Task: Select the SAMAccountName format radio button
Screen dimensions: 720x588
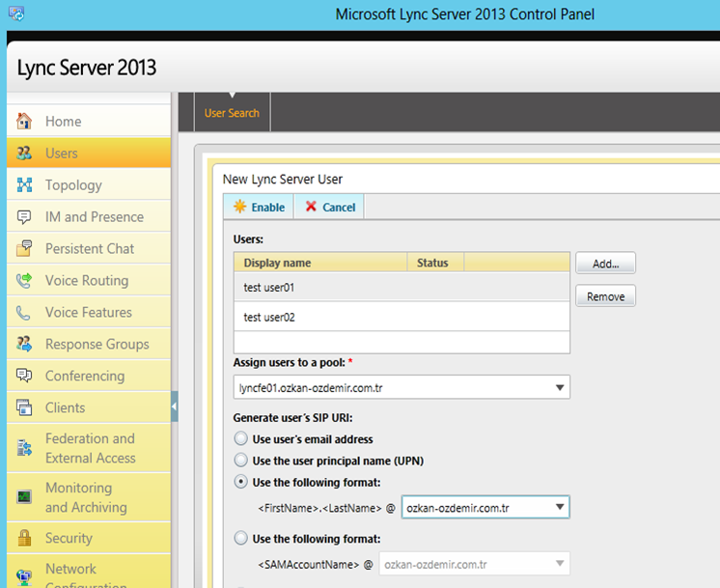Action: pos(240,538)
